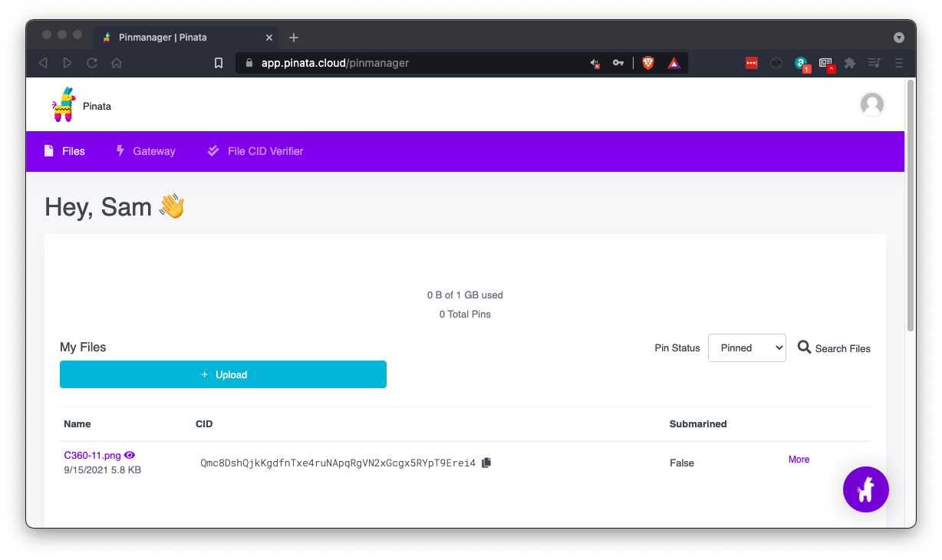Viewport: 942px width, 560px height.
Task: Open the extensions puzzle-piece menu
Action: pyautogui.click(x=850, y=63)
